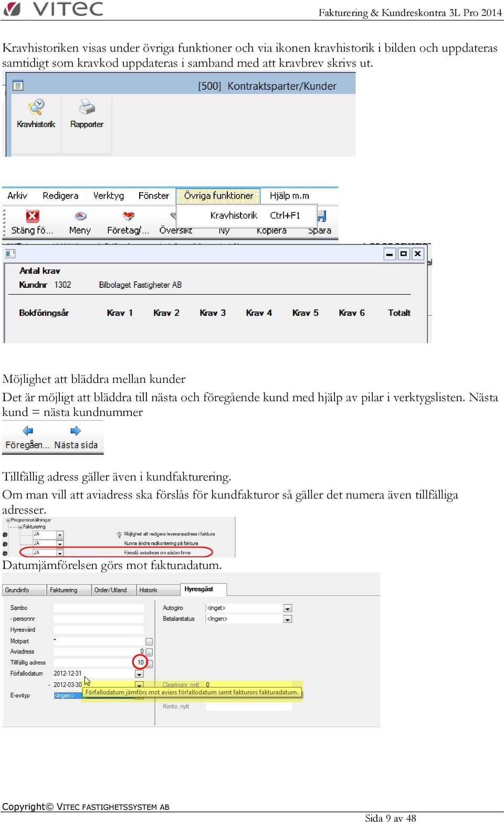Choose Kravhistorik Ctrl+F1 from the dropdown menu
504x822 pixels.
[x=247, y=215]
